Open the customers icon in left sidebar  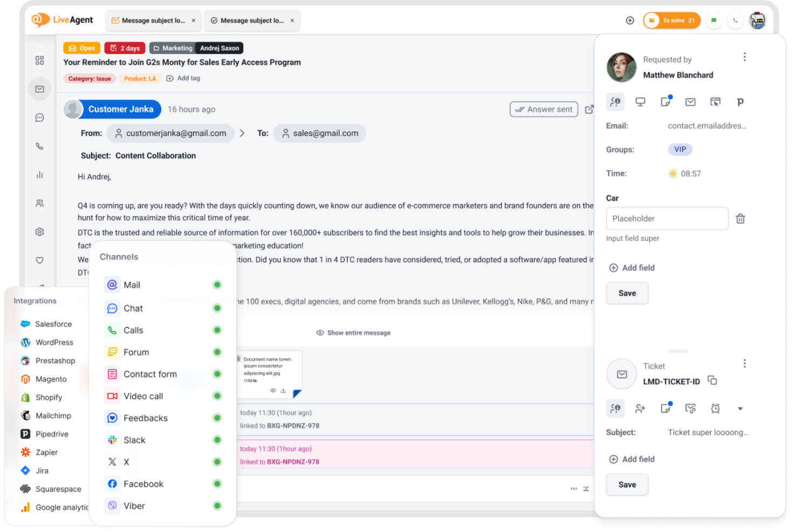pyautogui.click(x=39, y=203)
